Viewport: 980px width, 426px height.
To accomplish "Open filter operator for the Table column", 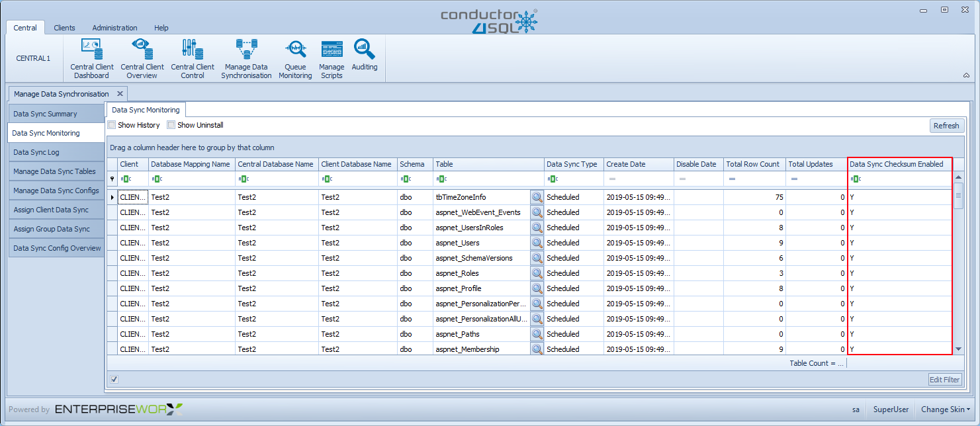I will coord(441,179).
